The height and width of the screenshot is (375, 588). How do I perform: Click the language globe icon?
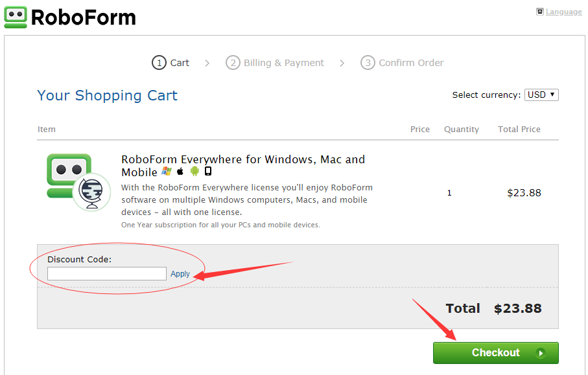(540, 11)
